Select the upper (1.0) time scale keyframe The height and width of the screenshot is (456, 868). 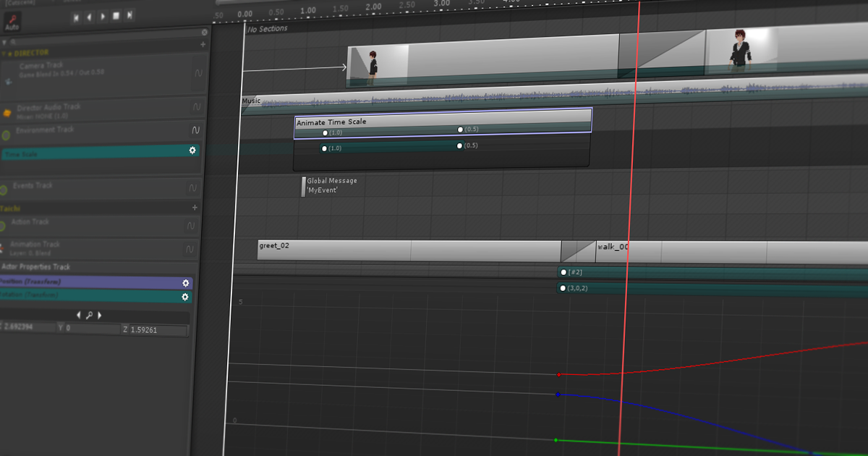(325, 133)
